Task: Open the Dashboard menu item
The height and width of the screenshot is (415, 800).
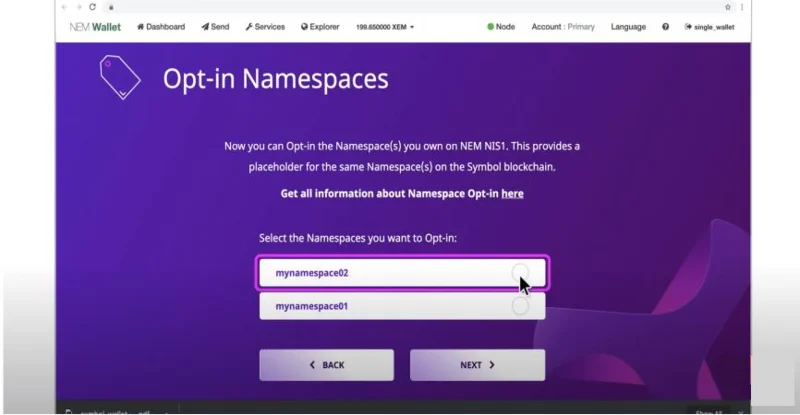Action: (x=161, y=27)
